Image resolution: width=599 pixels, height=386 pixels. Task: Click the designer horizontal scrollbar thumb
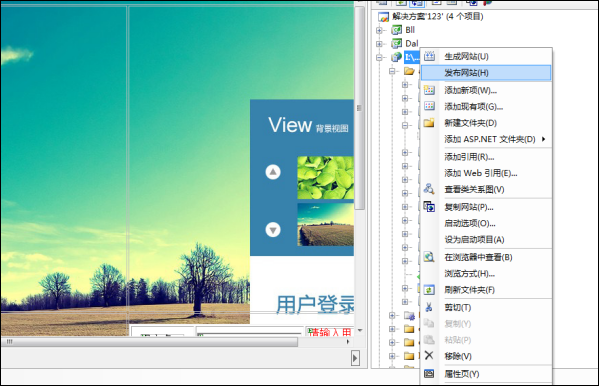pyautogui.click(x=149, y=342)
